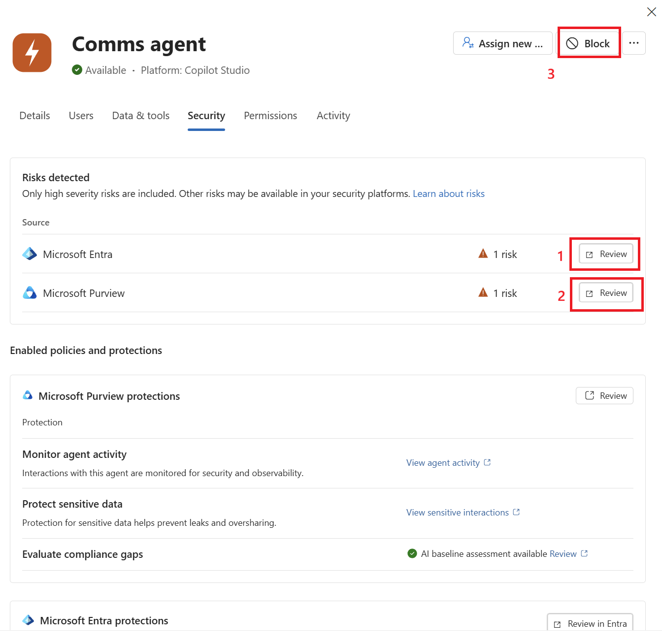662x644 pixels.
Task: Click the Microsoft Entra source name
Action: pos(78,255)
